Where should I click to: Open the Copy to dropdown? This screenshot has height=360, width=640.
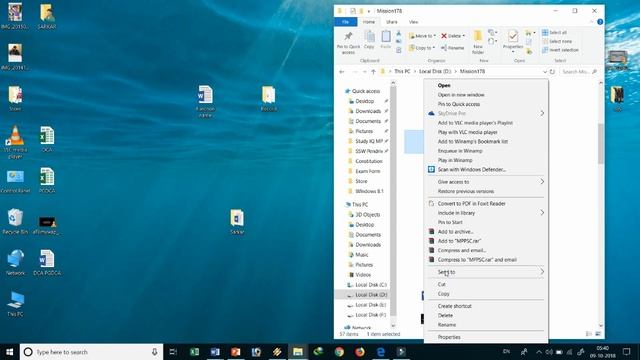[x=422, y=48]
